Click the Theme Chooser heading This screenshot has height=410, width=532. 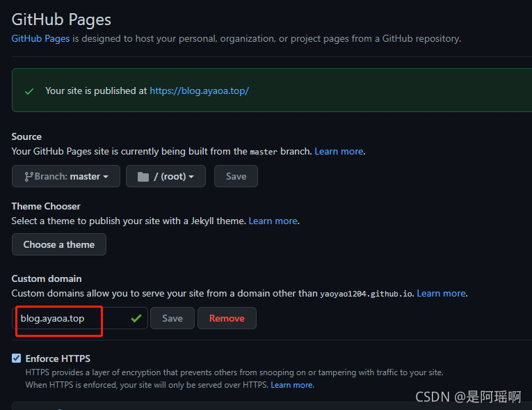pos(46,207)
